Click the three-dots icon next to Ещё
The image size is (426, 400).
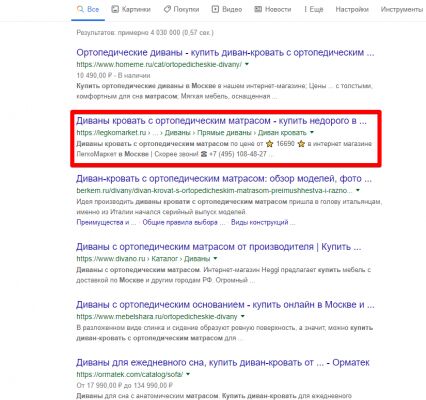(305, 9)
